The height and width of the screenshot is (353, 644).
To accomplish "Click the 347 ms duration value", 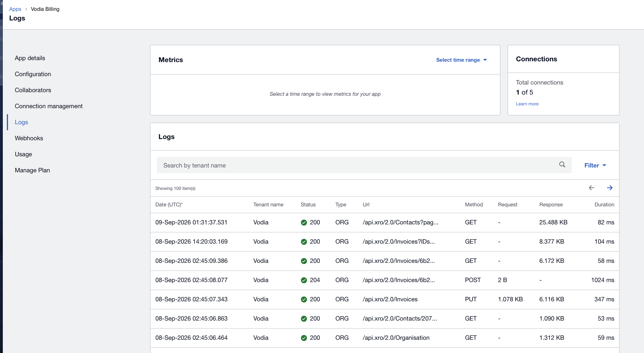I will pyautogui.click(x=604, y=299).
